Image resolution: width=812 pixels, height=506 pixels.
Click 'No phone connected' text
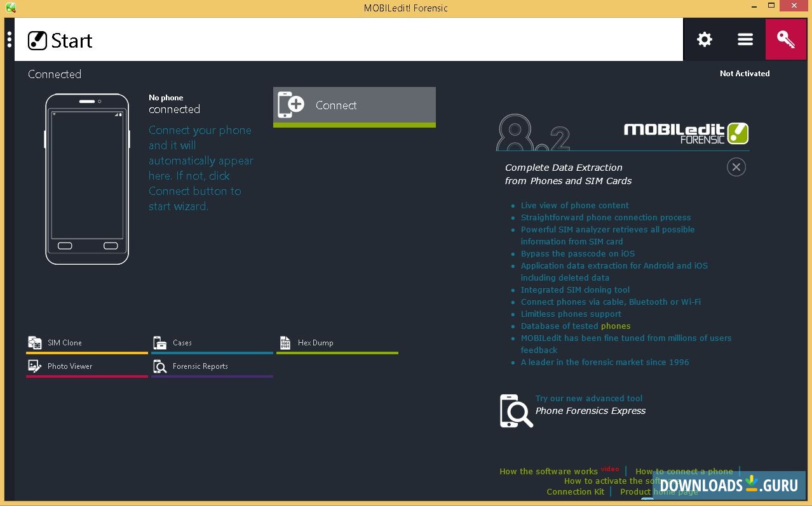coord(175,104)
